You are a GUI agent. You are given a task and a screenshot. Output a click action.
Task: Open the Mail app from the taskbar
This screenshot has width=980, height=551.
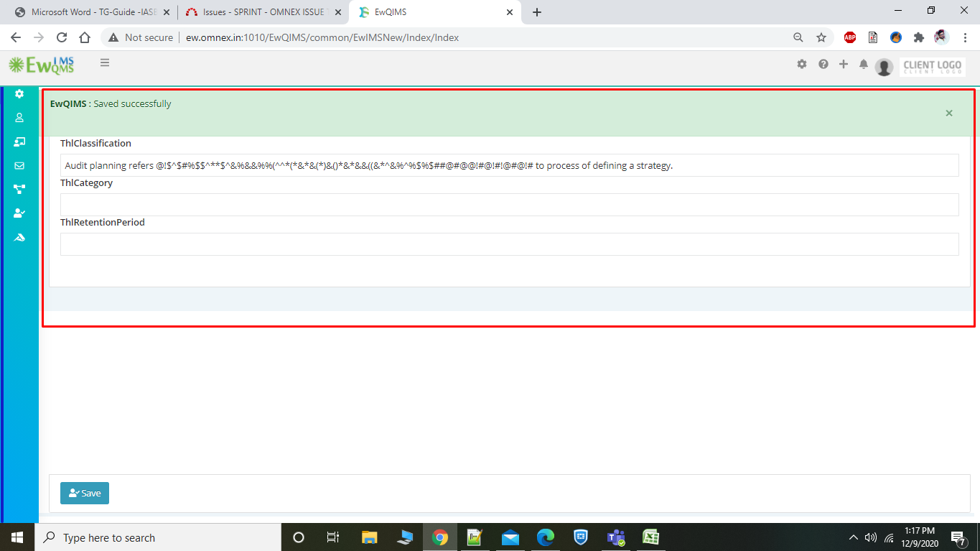coord(510,537)
